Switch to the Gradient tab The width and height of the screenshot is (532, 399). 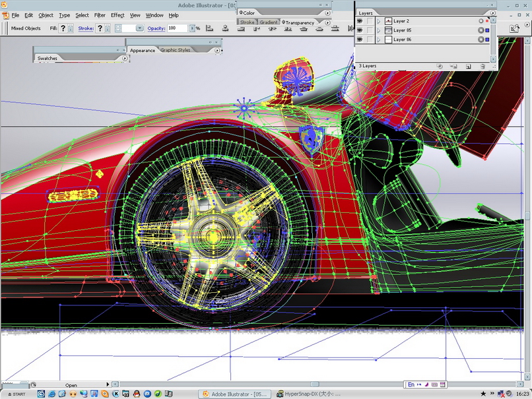tap(269, 22)
